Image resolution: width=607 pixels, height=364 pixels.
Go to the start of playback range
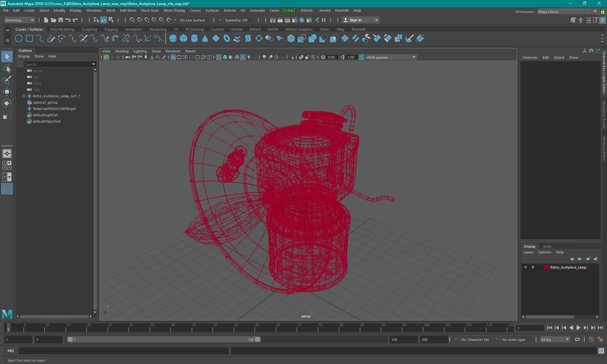[x=549, y=328]
